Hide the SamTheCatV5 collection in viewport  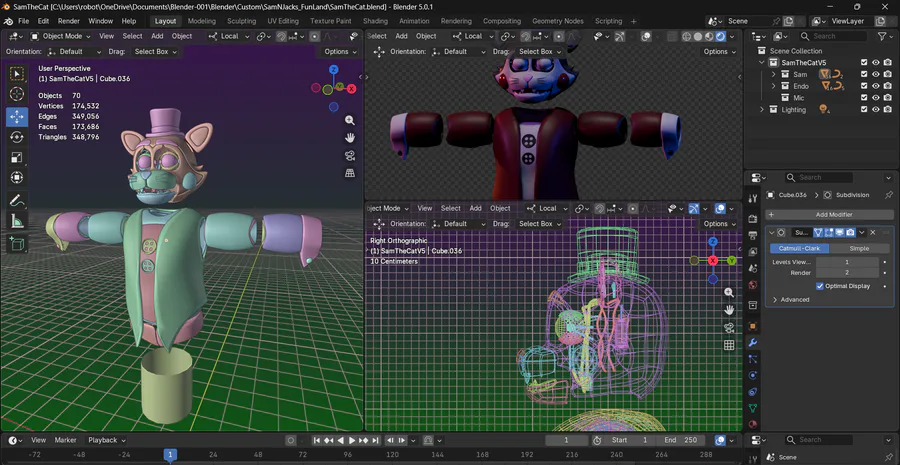876,63
